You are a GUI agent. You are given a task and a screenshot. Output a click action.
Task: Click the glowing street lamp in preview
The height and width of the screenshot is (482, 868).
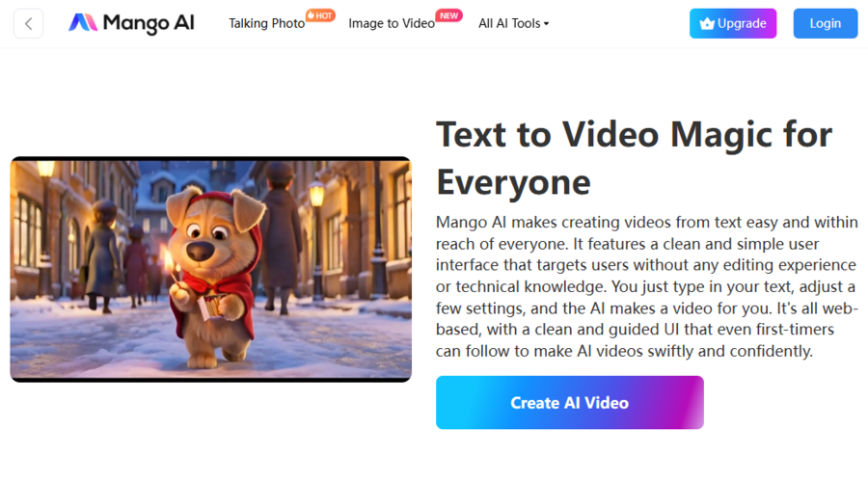316,195
